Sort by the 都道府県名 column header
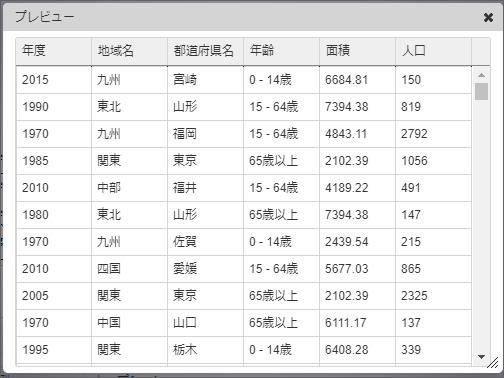The height and width of the screenshot is (378, 504). [205, 51]
